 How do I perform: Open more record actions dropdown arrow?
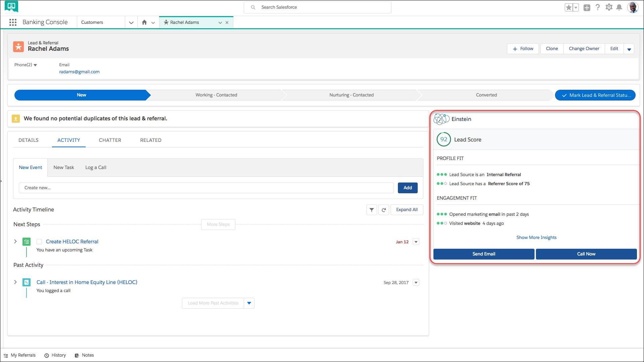pos(629,49)
